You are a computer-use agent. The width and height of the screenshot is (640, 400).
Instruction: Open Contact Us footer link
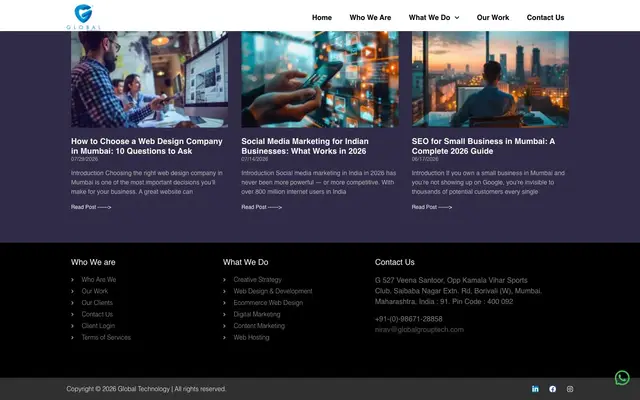97,314
